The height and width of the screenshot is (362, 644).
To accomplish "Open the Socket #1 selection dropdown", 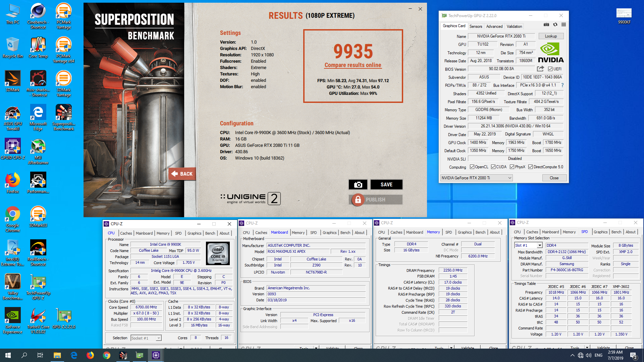I will coord(146,338).
